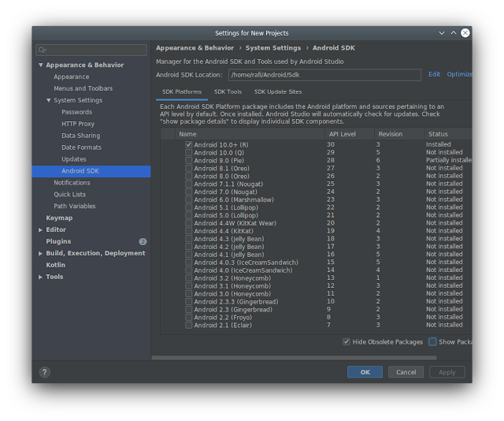Close the Settings for New Projects dialog
Screen dimensions: 504x421
click(x=465, y=33)
